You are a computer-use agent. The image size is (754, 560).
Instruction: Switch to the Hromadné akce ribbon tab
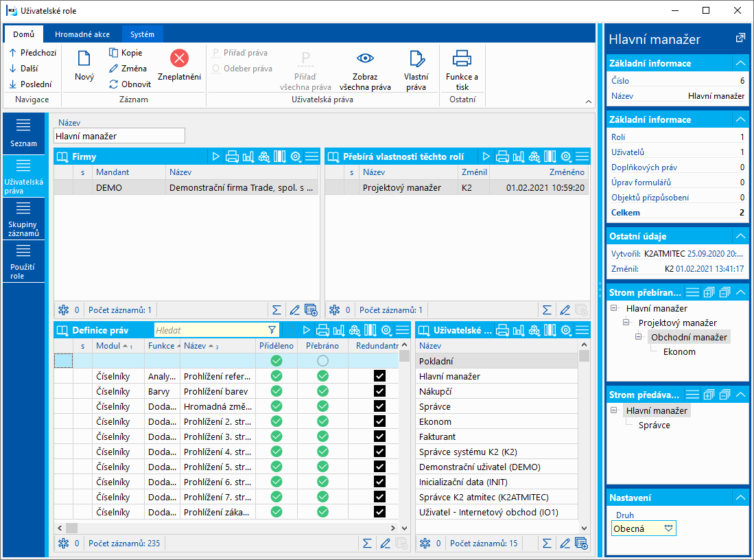pos(82,34)
